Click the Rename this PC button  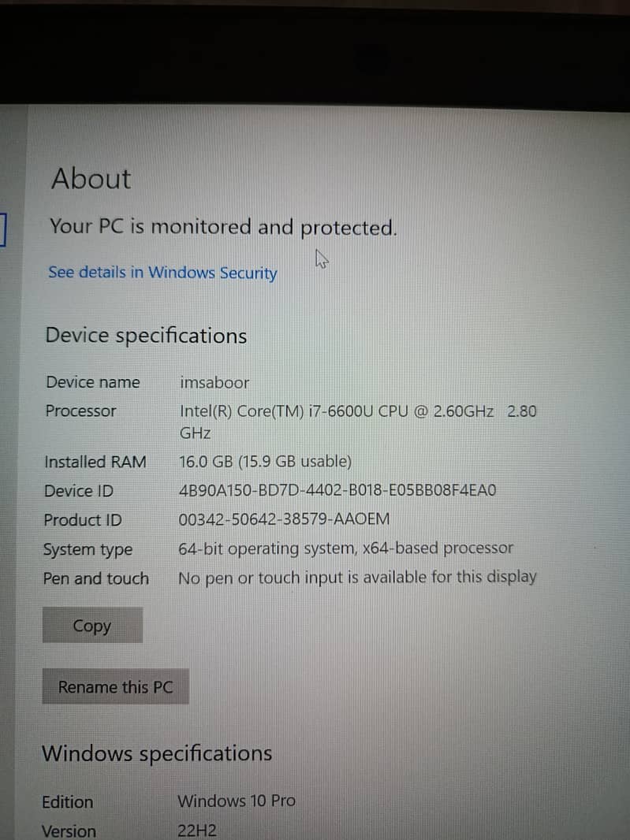(115, 687)
